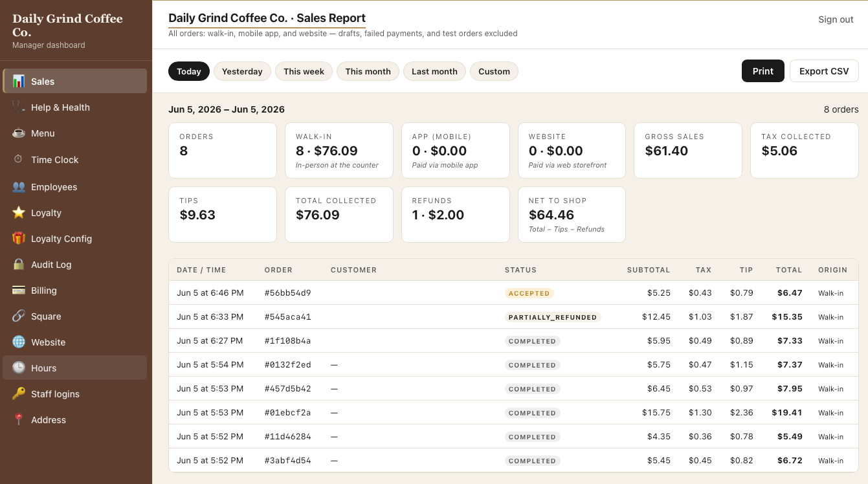Click order number #56bb54d9

coord(287,293)
